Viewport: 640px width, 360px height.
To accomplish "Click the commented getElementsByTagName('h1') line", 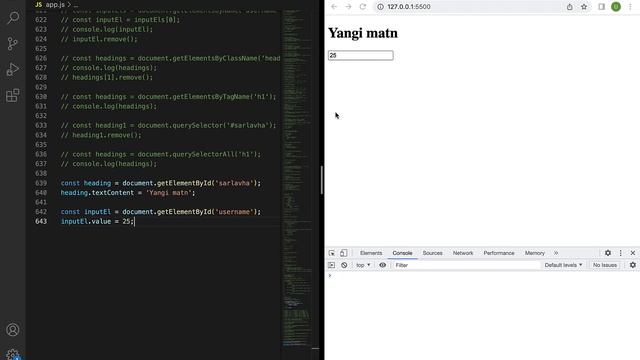I will click(168, 97).
